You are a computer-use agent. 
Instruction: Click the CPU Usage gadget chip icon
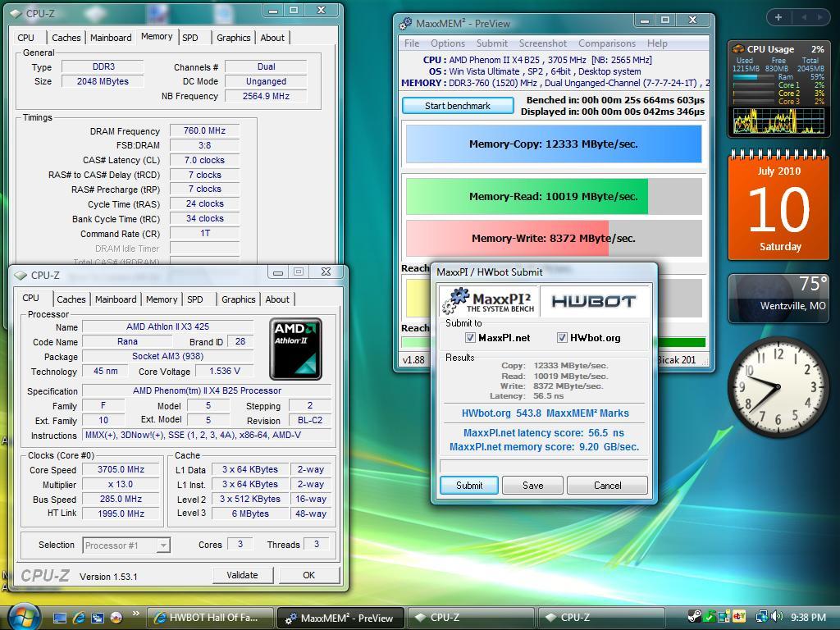tap(738, 48)
